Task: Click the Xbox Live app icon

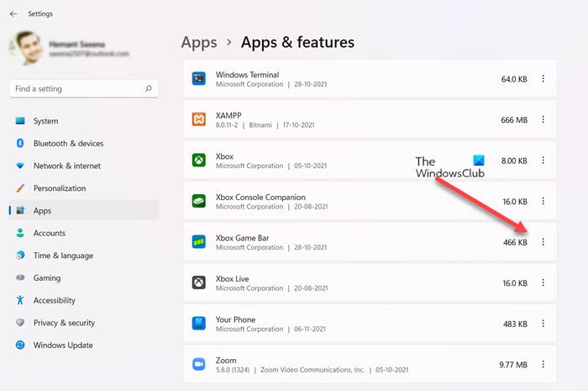Action: tap(199, 283)
